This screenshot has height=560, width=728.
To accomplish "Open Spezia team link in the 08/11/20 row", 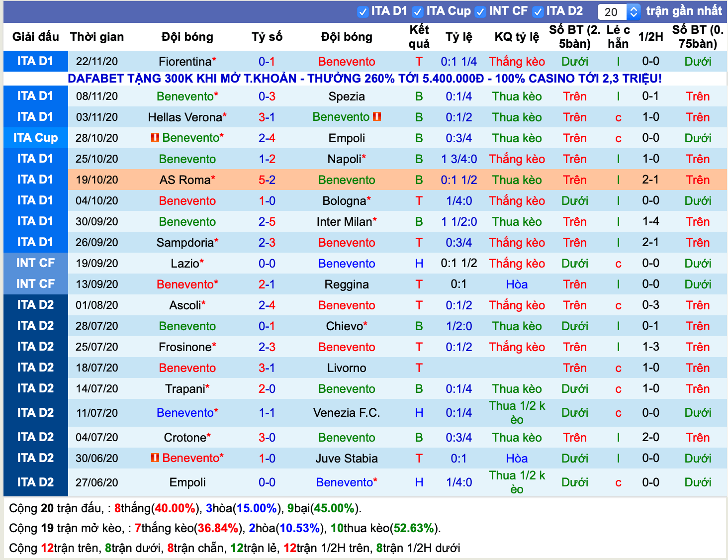I will pos(347,96).
